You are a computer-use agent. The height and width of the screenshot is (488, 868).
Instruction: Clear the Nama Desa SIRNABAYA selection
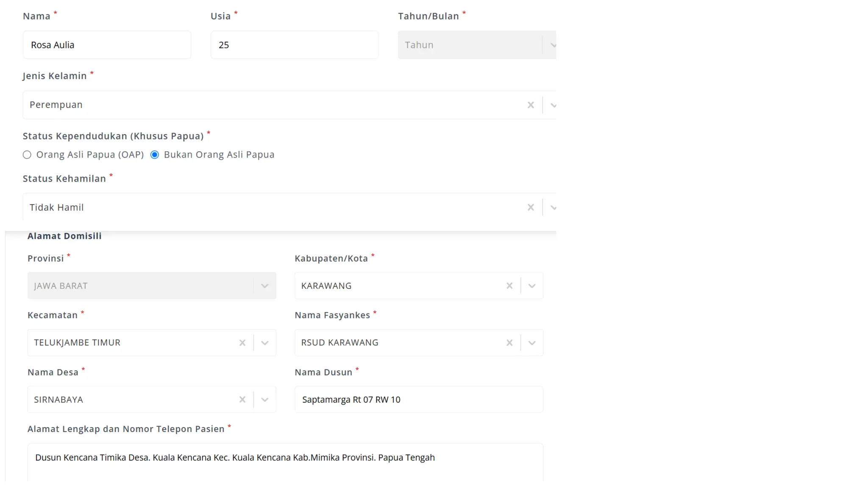(242, 399)
